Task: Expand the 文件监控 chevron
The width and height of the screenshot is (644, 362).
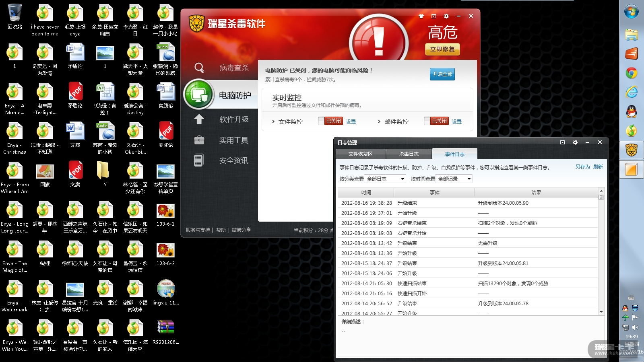Action: point(273,121)
